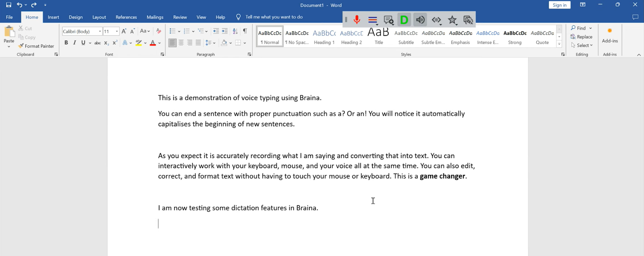Click the Redo arrow in quick access toolbar
Image resolution: width=644 pixels, height=256 pixels.
34,5
